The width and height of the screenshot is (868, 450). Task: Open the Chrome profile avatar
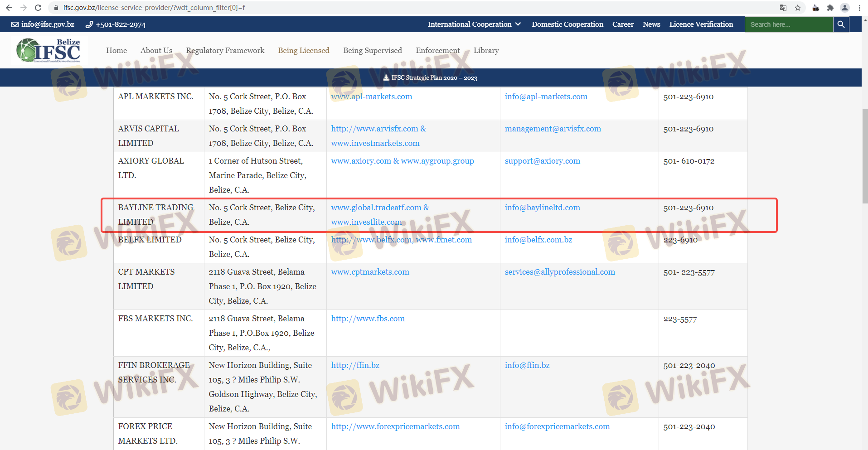pyautogui.click(x=844, y=8)
